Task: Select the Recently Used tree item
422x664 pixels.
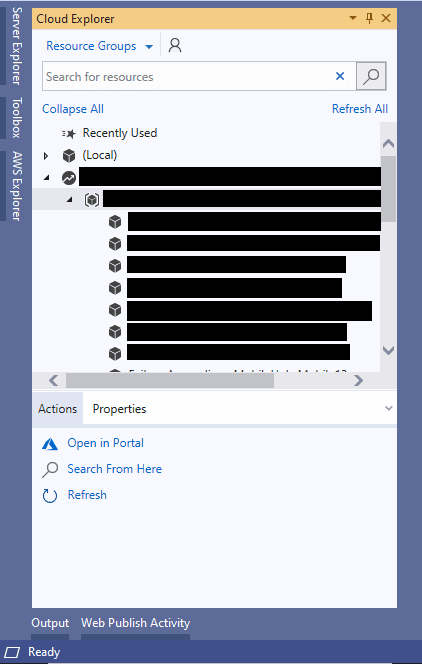Action: point(120,133)
